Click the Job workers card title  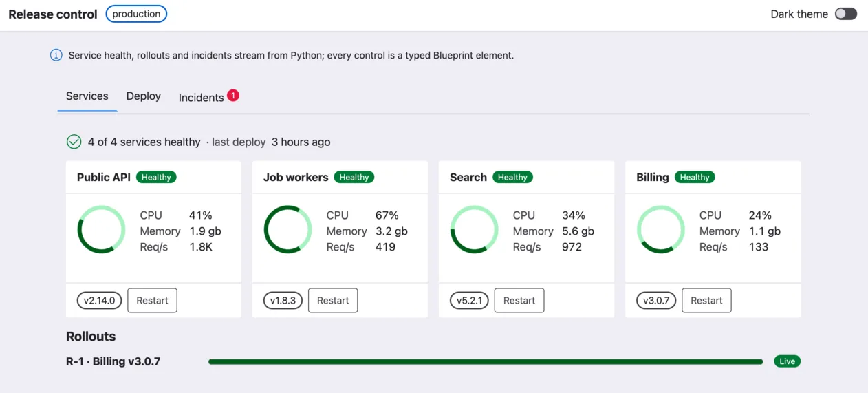click(296, 177)
